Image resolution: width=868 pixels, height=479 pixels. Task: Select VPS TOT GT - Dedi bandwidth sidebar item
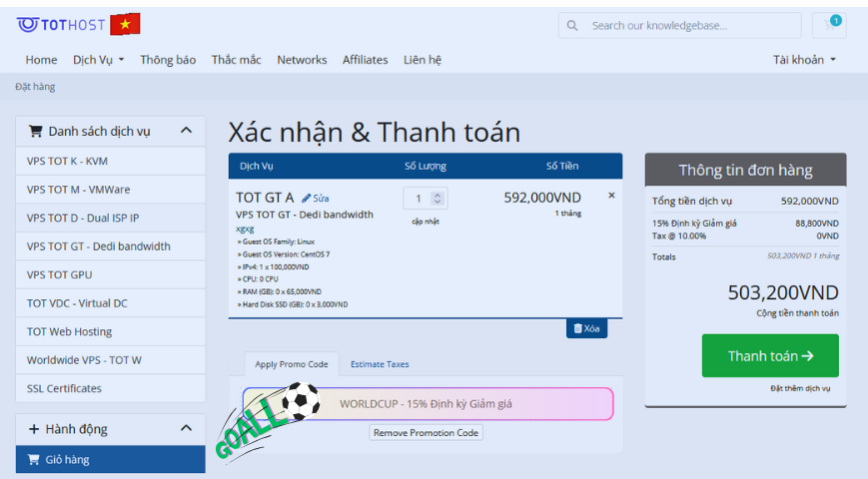pyautogui.click(x=111, y=246)
